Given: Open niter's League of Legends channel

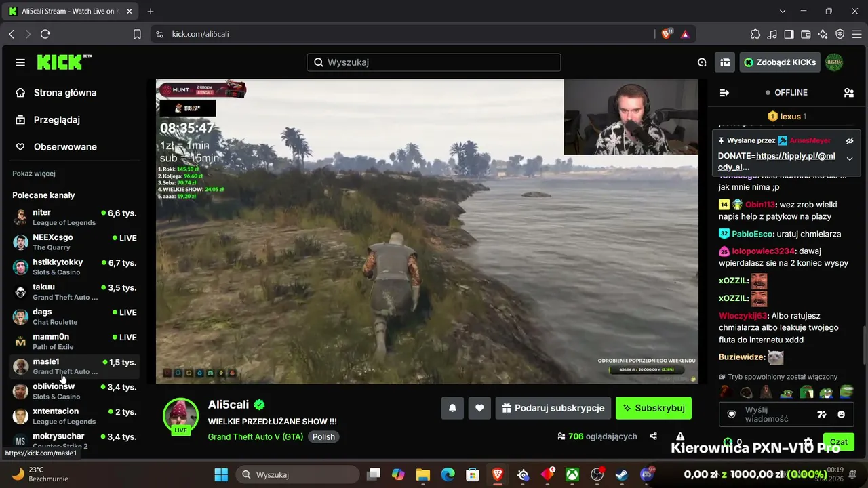Looking at the screenshot, I should (75, 218).
